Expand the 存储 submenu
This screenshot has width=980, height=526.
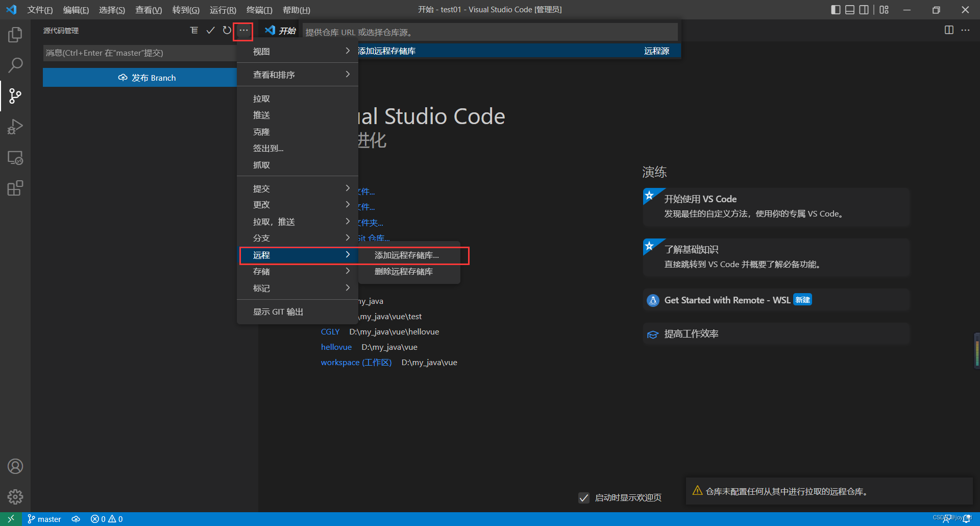[298, 271]
